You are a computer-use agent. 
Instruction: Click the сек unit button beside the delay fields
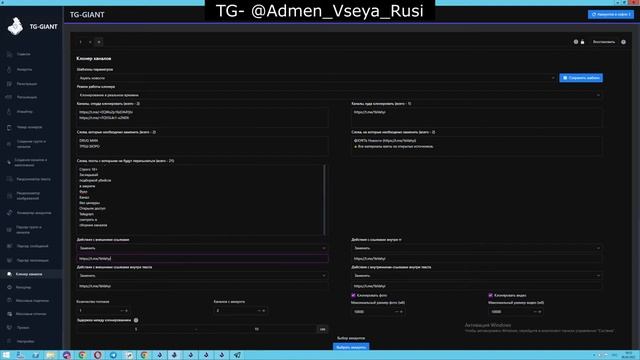(x=322, y=329)
